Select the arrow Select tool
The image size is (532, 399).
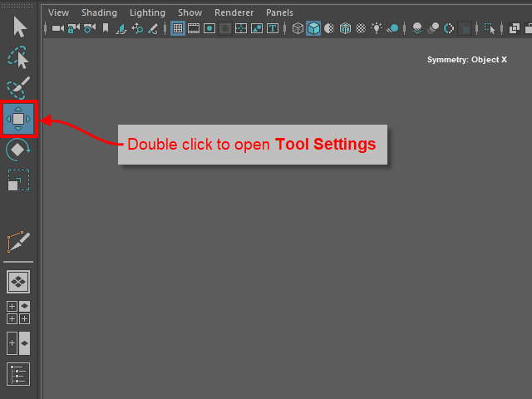[x=18, y=27]
